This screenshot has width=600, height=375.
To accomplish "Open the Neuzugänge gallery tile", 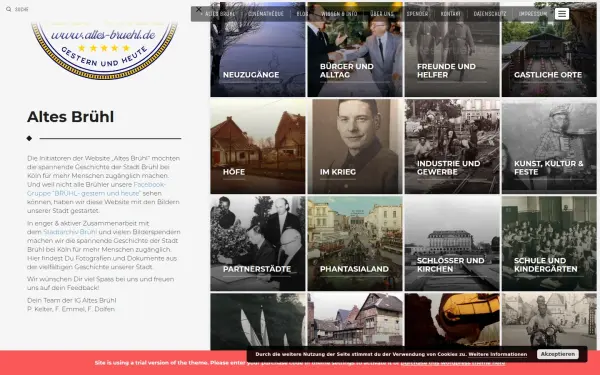I will pos(258,49).
